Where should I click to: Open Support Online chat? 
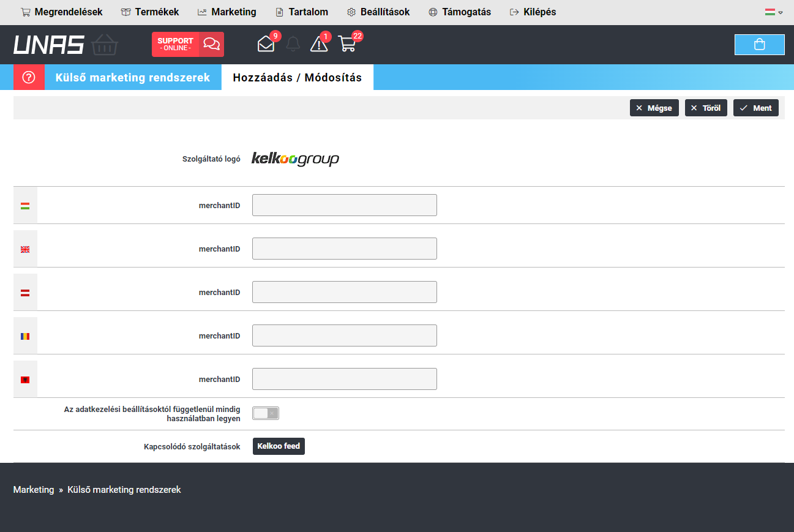point(187,45)
